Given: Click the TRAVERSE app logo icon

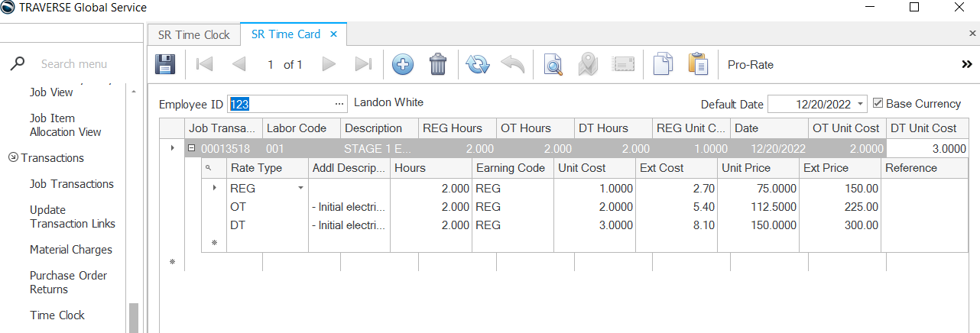Looking at the screenshot, I should [x=8, y=8].
